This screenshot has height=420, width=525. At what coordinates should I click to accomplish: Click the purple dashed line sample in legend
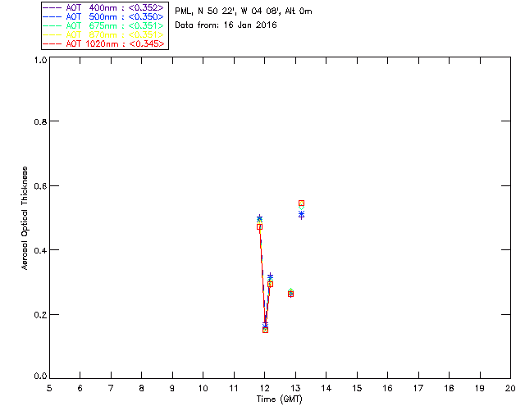(52, 7)
